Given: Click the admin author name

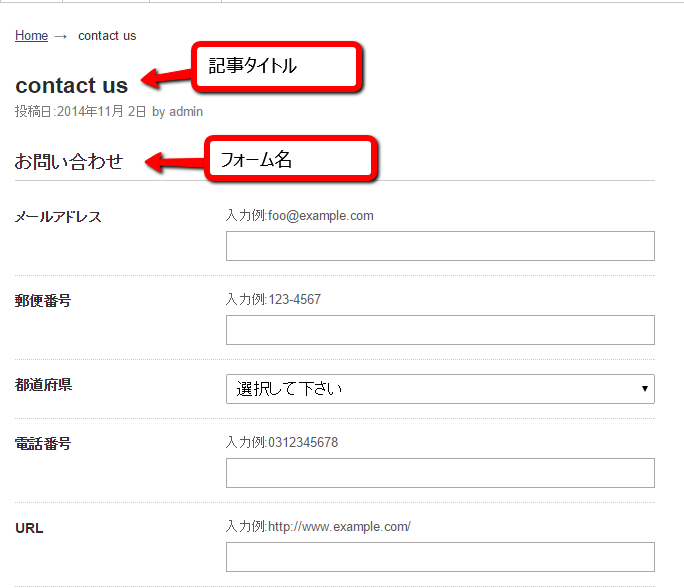Looking at the screenshot, I should tap(186, 112).
